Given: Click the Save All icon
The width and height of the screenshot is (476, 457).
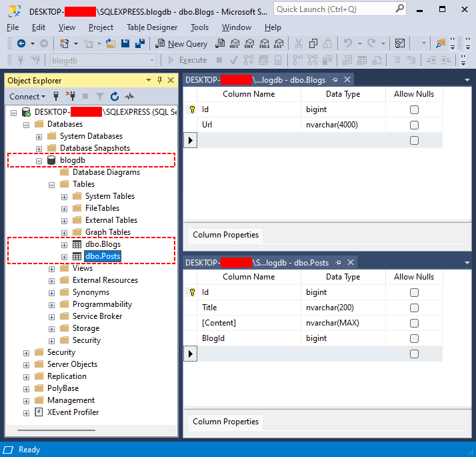Looking at the screenshot, I should pyautogui.click(x=140, y=44).
